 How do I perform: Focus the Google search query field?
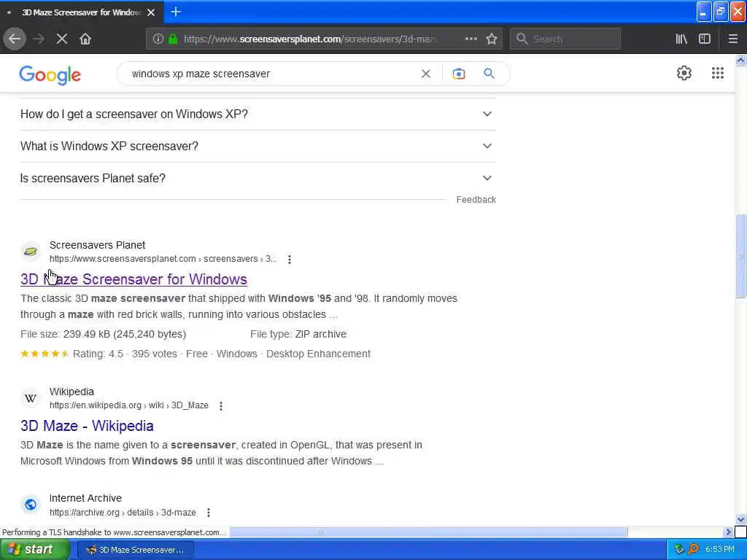click(x=273, y=74)
